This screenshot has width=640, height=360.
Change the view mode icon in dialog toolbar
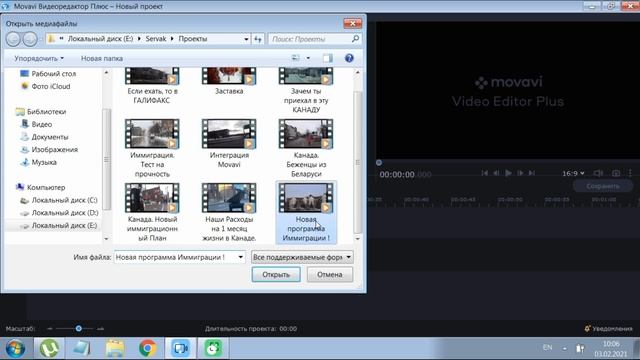click(296, 58)
